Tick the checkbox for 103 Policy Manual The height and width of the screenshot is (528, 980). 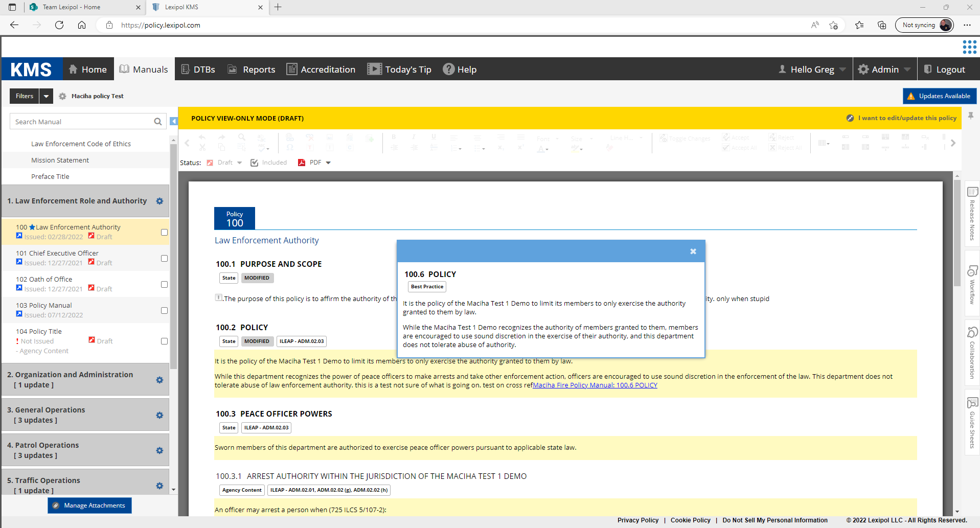click(164, 311)
